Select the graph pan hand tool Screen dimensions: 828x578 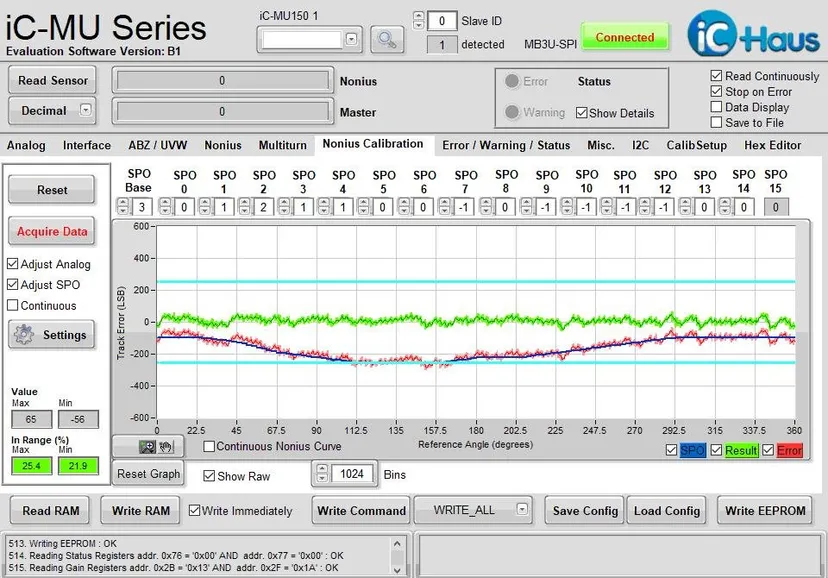click(166, 447)
